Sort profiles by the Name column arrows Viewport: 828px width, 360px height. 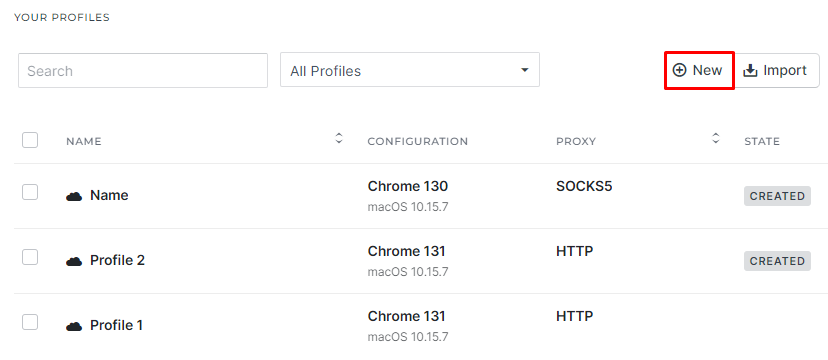[339, 138]
